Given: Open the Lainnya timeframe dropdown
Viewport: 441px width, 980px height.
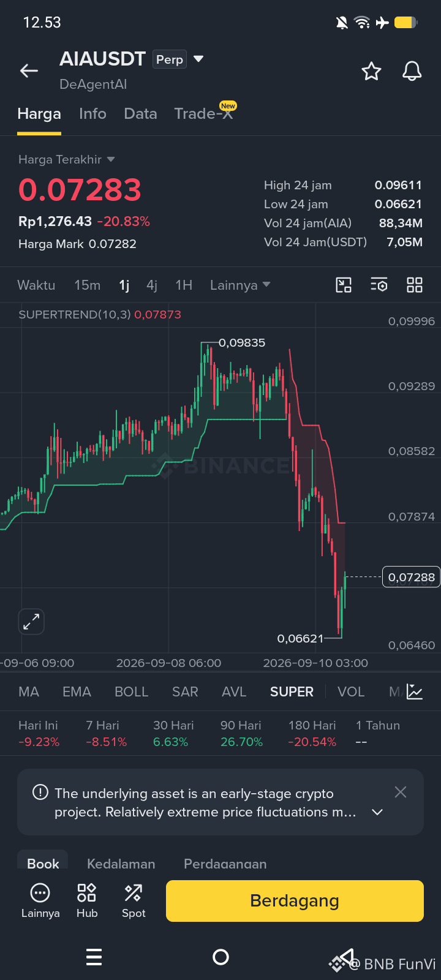Looking at the screenshot, I should click(240, 285).
